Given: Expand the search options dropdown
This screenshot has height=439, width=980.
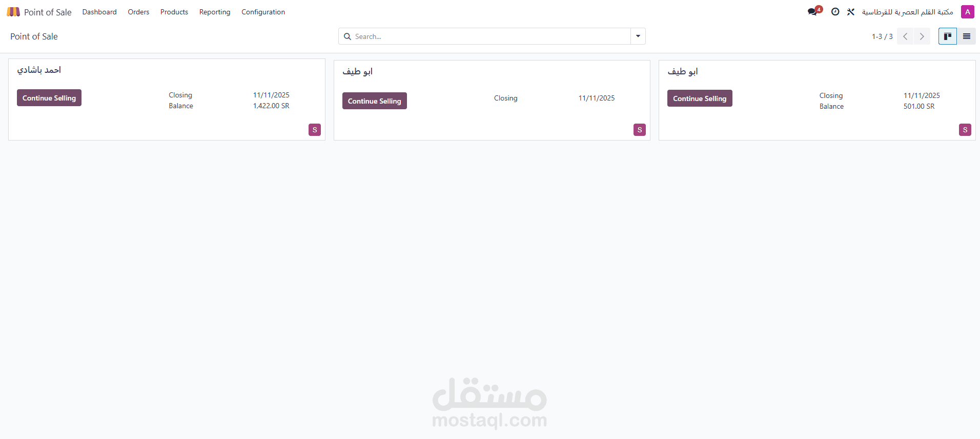Looking at the screenshot, I should (x=638, y=36).
